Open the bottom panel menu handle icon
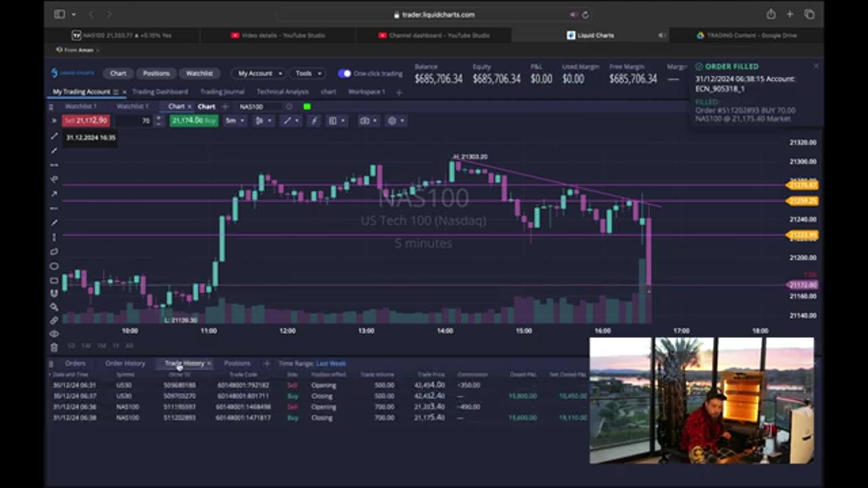Screen dimensions: 868x488 pos(51,363)
